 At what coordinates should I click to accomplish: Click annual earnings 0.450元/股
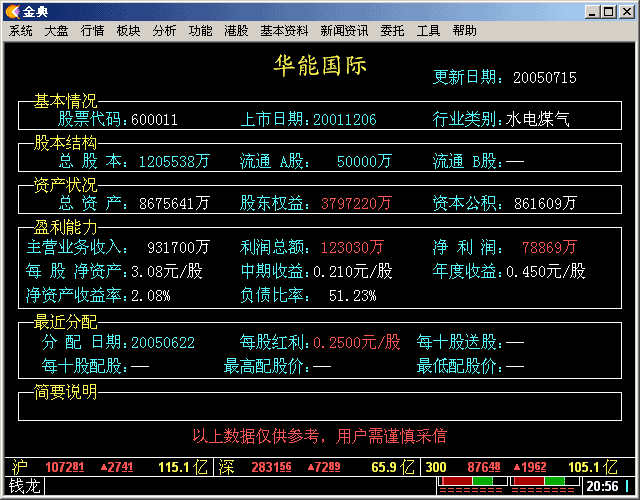[x=546, y=271]
